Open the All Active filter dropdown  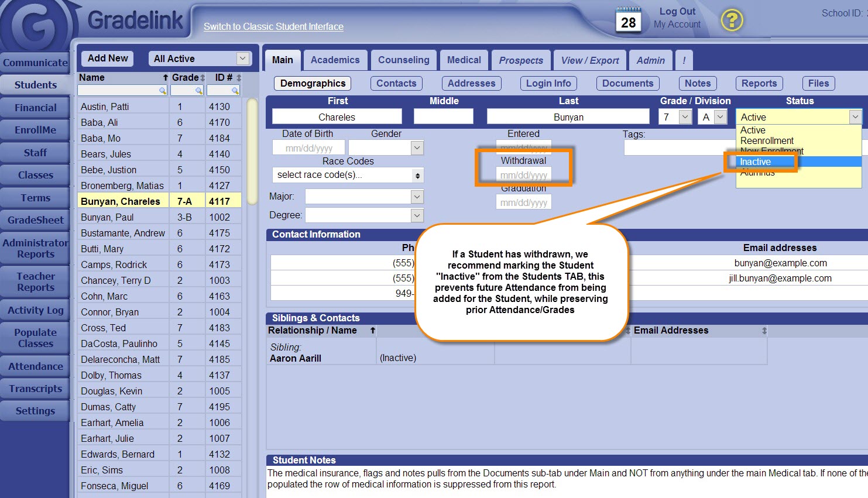(x=242, y=59)
